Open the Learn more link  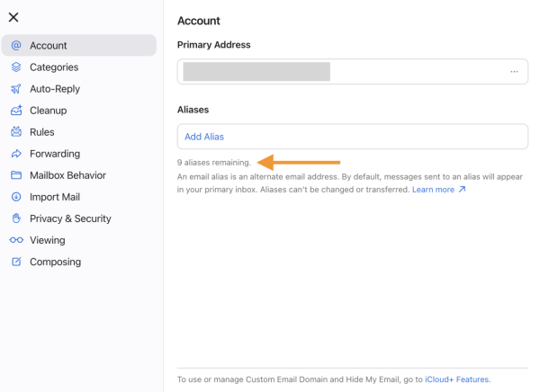433,190
